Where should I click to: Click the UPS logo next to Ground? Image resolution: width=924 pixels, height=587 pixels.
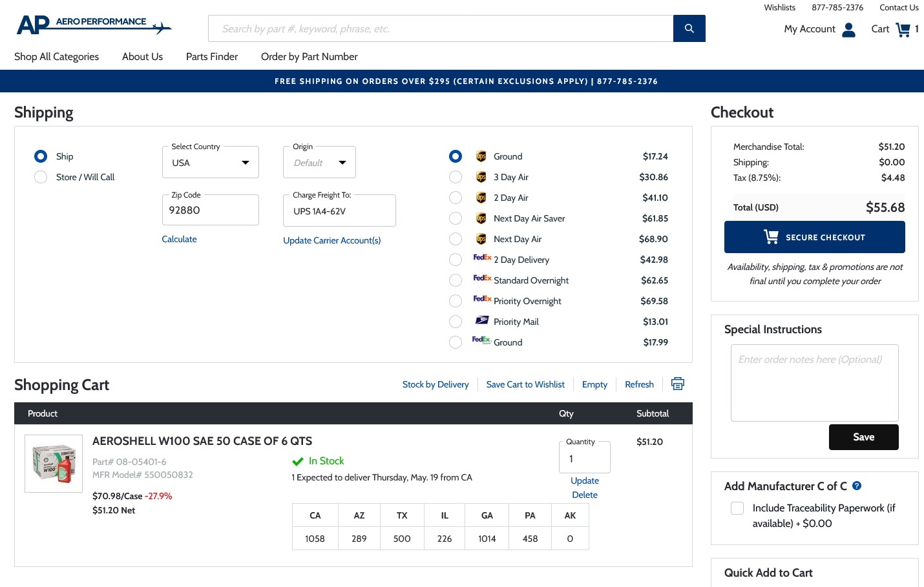click(x=481, y=156)
